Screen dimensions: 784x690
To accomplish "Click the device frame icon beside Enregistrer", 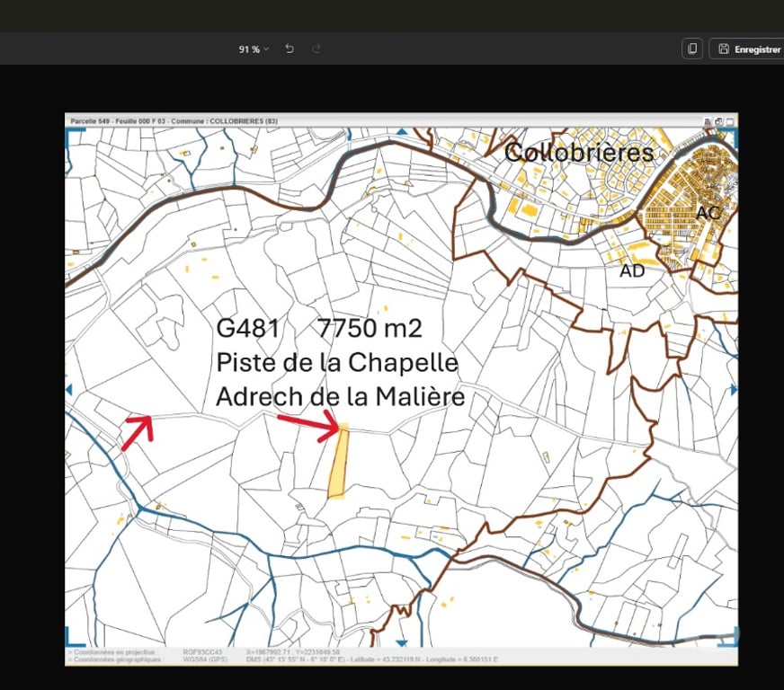I will [x=692, y=49].
